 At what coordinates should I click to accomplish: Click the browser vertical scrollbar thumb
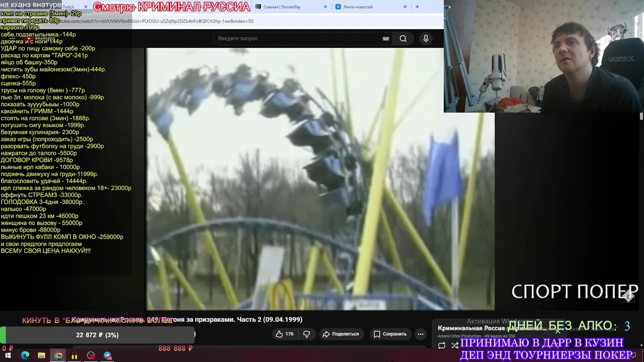(641, 116)
